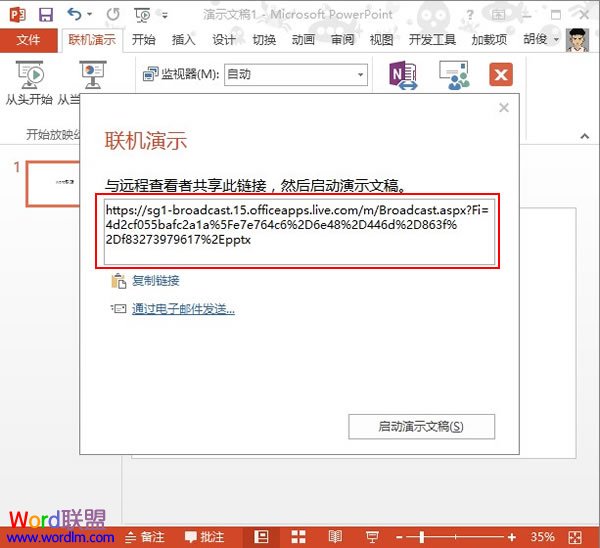Toggle the 批注 comments pane

pyautogui.click(x=204, y=537)
